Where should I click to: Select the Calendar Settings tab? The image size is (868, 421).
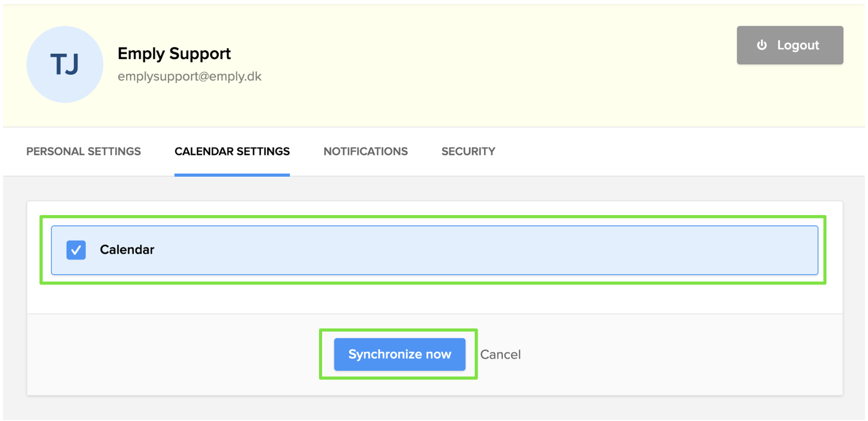coord(232,151)
